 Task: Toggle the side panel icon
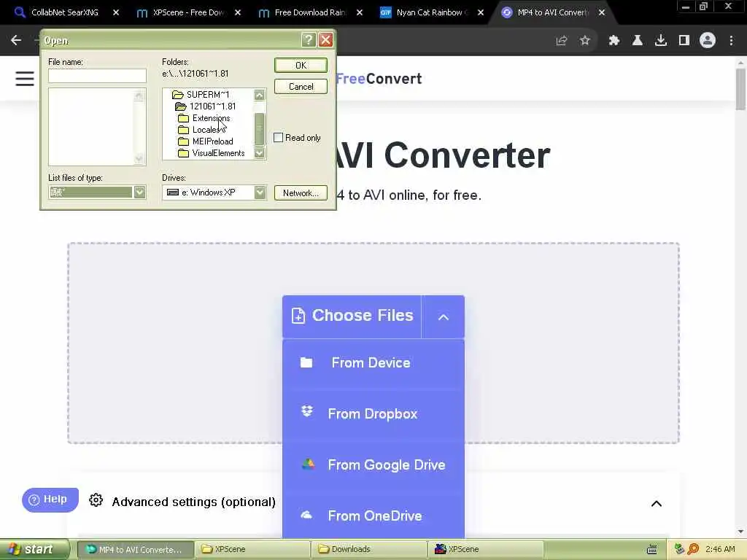tap(684, 41)
